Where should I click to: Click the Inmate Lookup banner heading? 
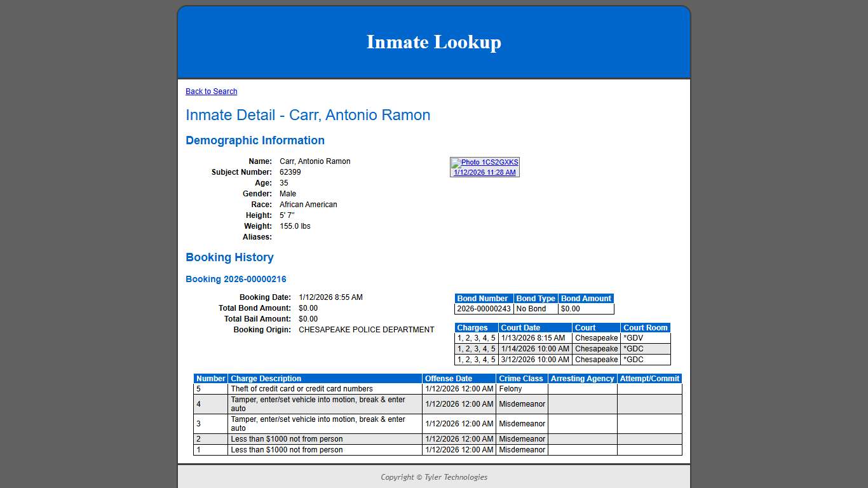pos(433,42)
